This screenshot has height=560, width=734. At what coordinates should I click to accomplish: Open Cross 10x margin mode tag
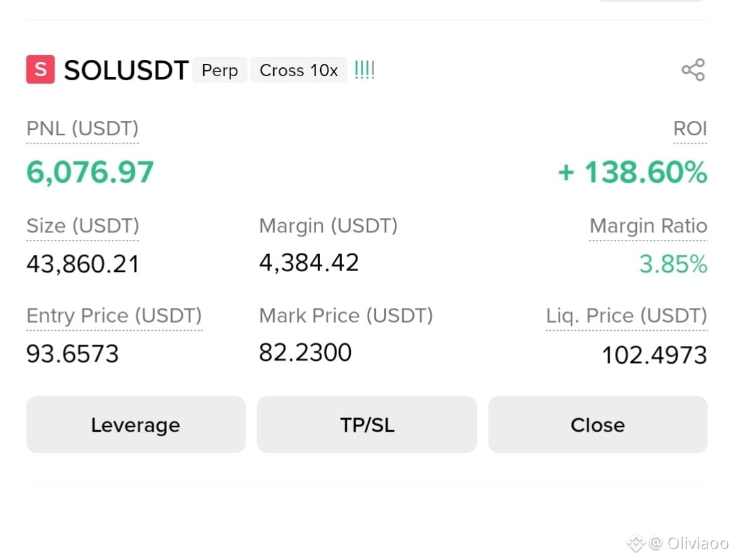click(x=298, y=70)
